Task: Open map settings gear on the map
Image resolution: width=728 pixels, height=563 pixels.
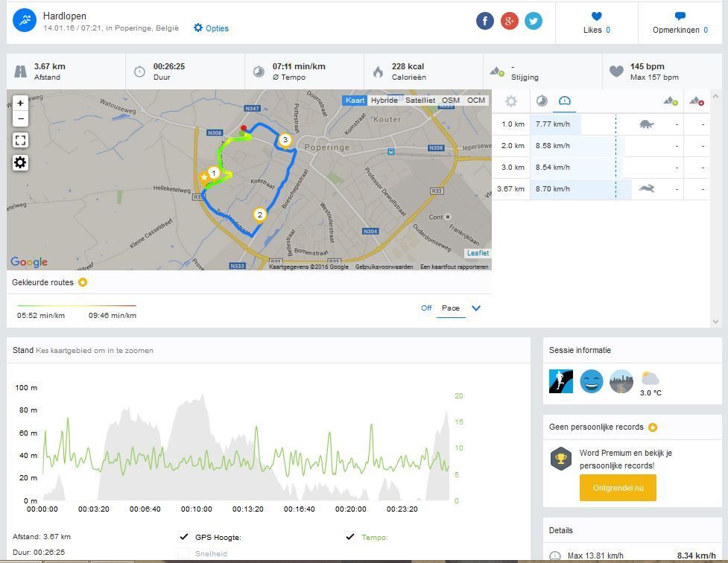Action: (21, 162)
